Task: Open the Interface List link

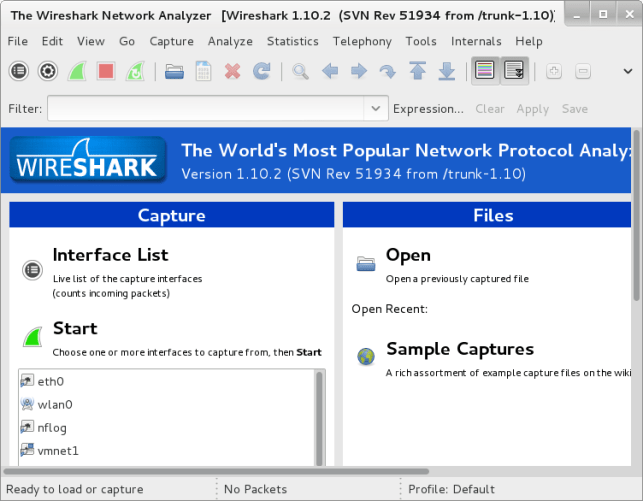Action: (x=110, y=255)
